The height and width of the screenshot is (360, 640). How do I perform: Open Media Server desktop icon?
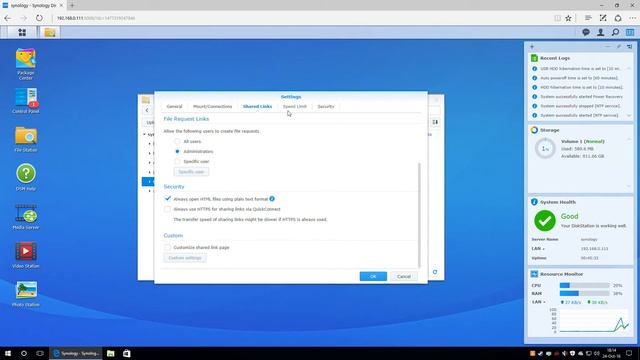tap(26, 217)
